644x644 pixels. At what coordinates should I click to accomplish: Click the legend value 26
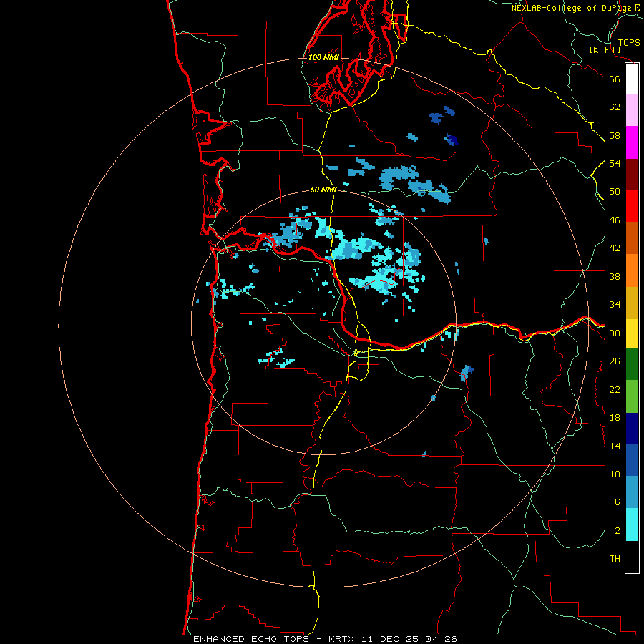(615, 361)
